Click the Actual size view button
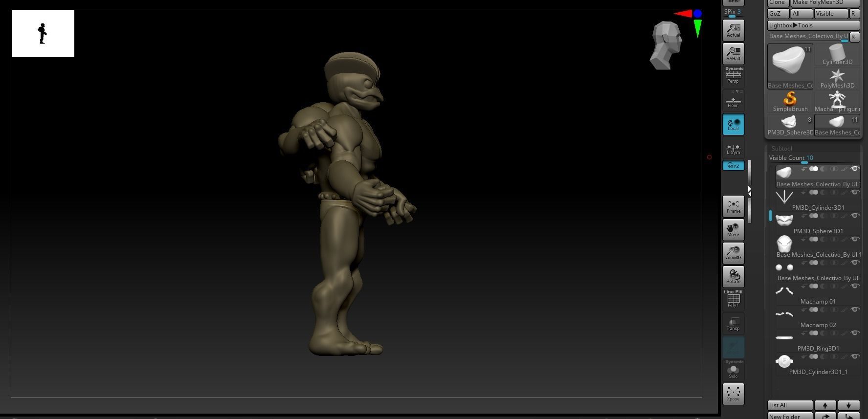This screenshot has height=419, width=868. click(x=733, y=30)
